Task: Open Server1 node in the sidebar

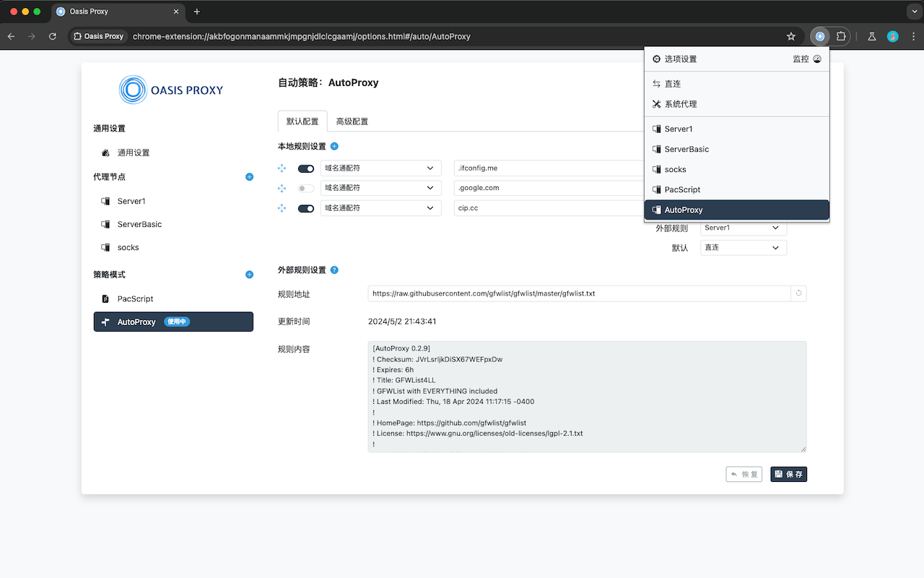Action: [173, 201]
